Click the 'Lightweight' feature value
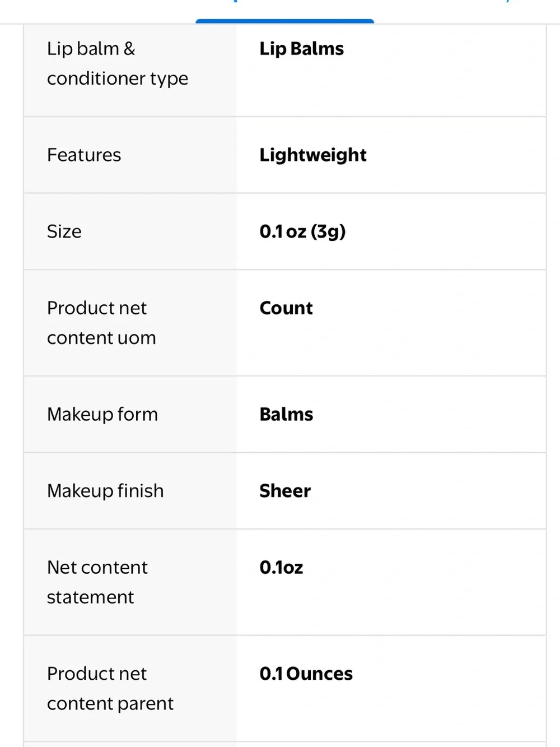Viewport: 560px width, 747px height. 313,155
